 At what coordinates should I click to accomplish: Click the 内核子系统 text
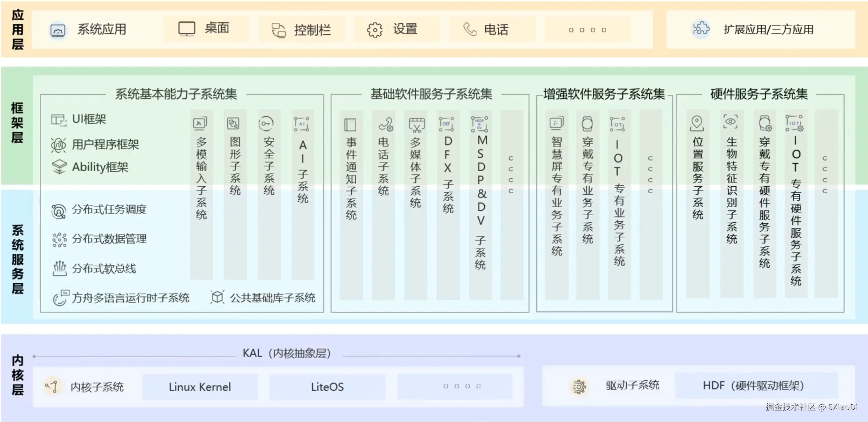(97, 387)
